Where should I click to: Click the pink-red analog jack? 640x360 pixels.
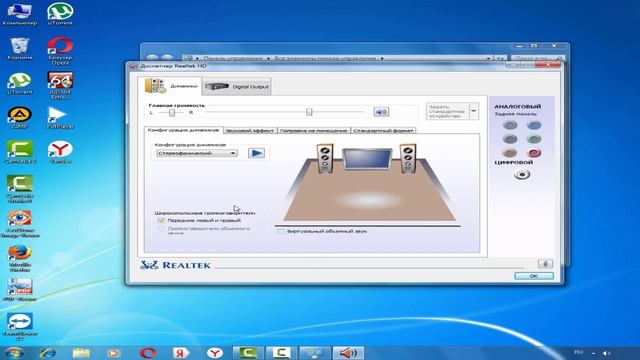point(534,153)
